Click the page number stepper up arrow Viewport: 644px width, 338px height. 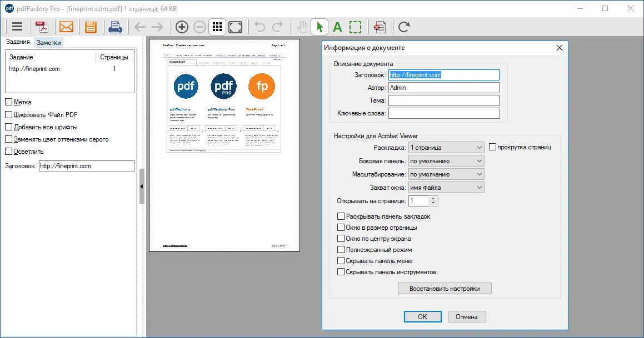click(x=432, y=198)
